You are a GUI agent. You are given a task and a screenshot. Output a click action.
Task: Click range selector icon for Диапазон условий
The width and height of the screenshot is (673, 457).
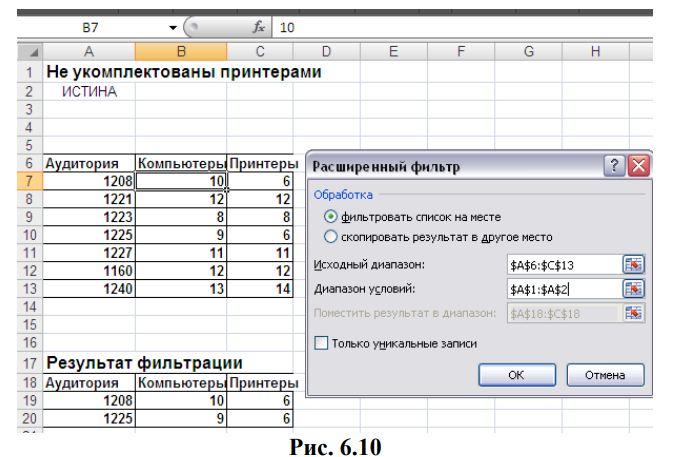(632, 289)
